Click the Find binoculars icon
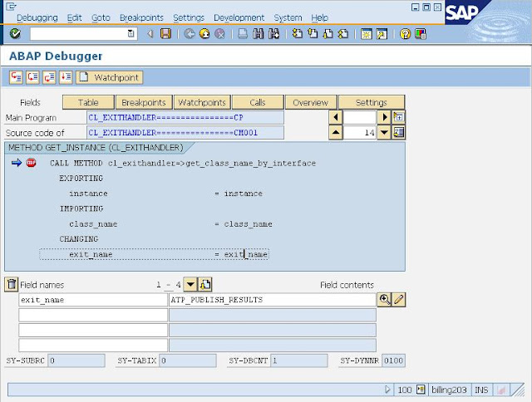This screenshot has width=532, height=402. [259, 33]
